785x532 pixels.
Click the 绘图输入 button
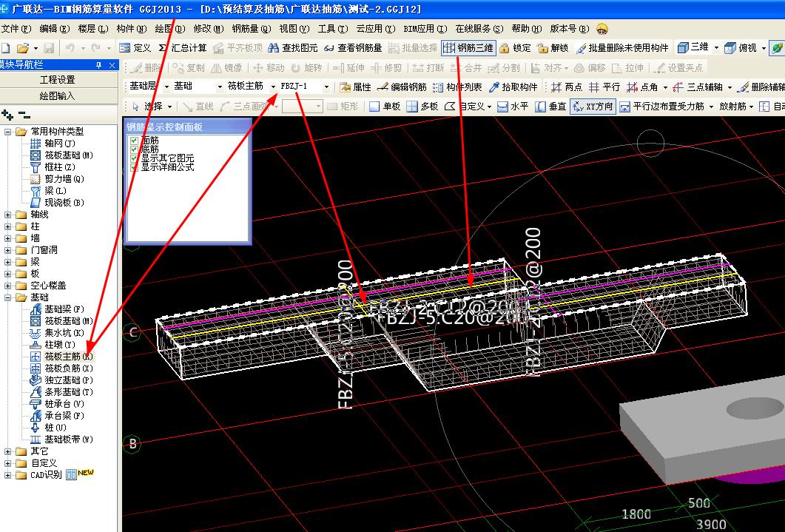point(58,95)
